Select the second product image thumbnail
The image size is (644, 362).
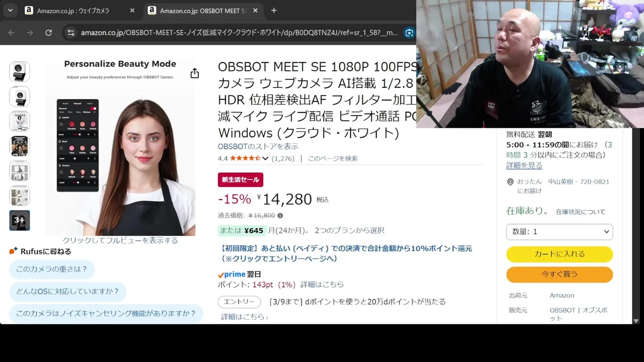[20, 96]
